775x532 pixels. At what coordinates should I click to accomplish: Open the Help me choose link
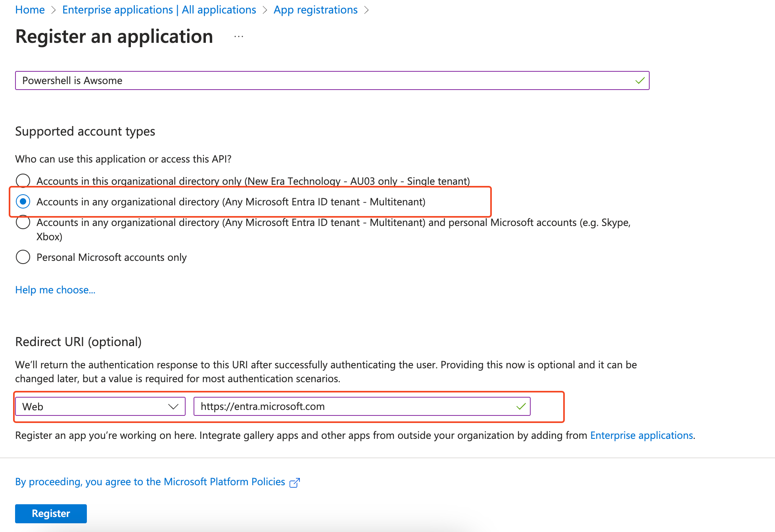tap(55, 290)
